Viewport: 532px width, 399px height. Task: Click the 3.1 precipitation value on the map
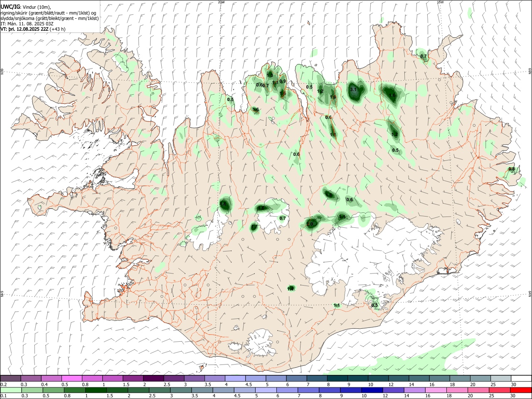(353, 89)
